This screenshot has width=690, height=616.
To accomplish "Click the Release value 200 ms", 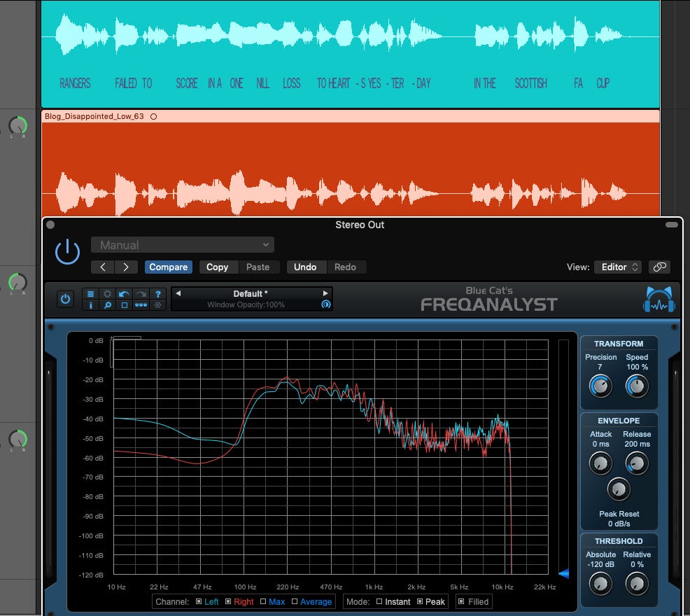I will coord(638,444).
